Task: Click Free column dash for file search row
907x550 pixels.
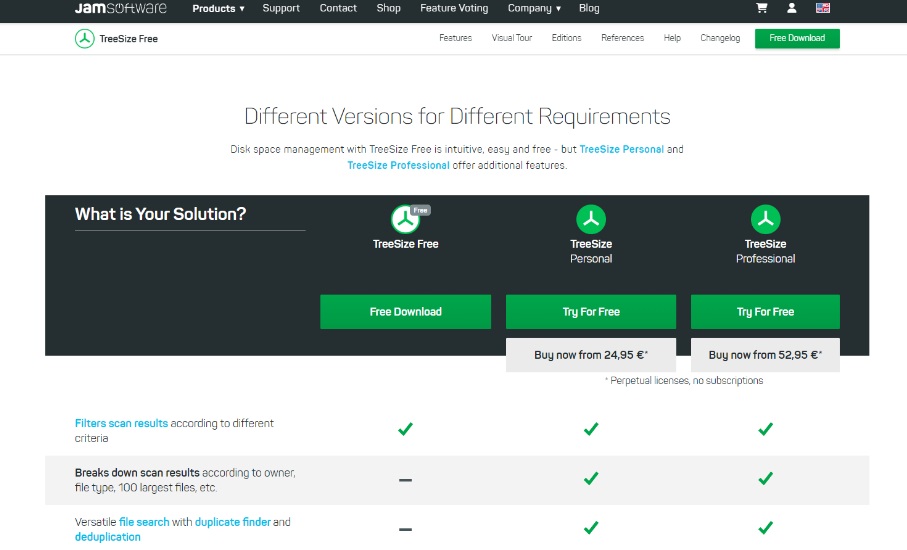Action: pos(405,529)
